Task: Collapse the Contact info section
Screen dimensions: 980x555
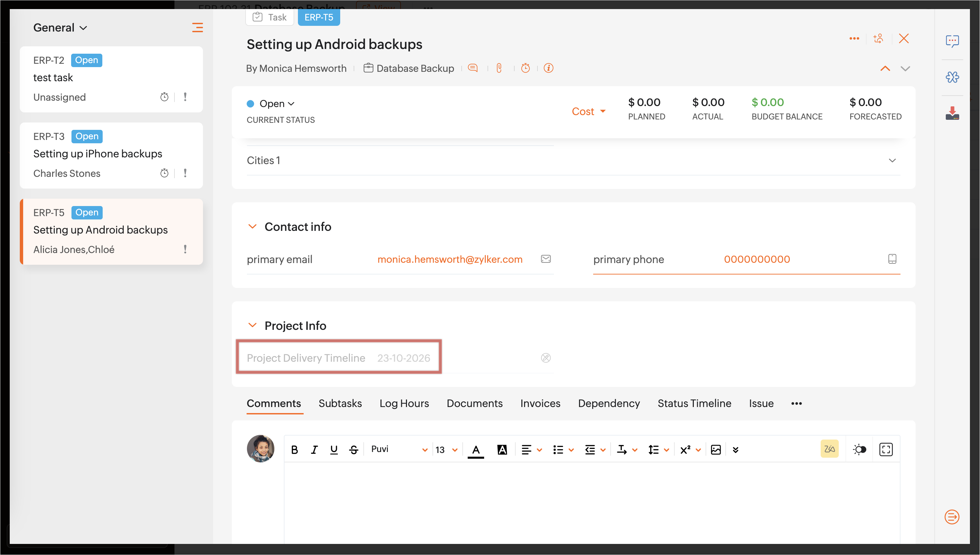Action: (x=252, y=227)
